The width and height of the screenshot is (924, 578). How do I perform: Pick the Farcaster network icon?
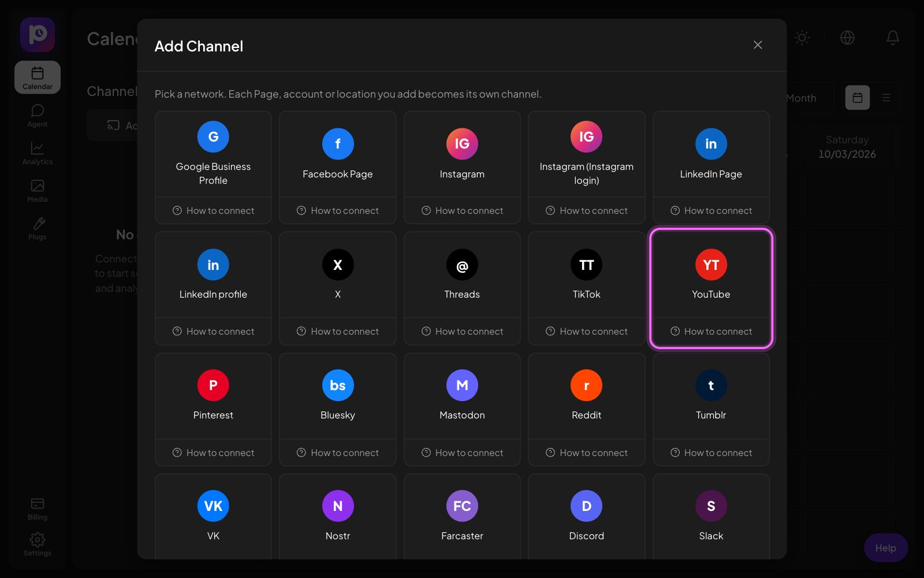[462, 506]
